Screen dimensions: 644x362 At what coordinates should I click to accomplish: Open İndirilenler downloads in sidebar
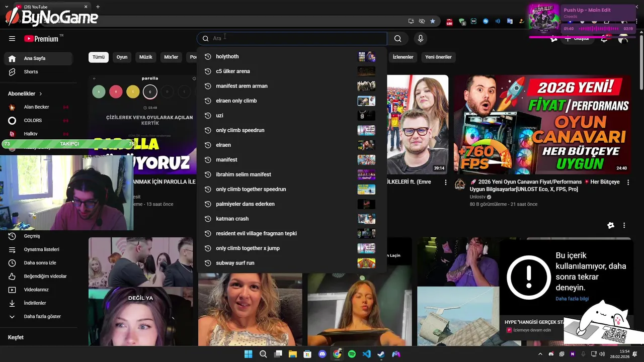pos(38,303)
